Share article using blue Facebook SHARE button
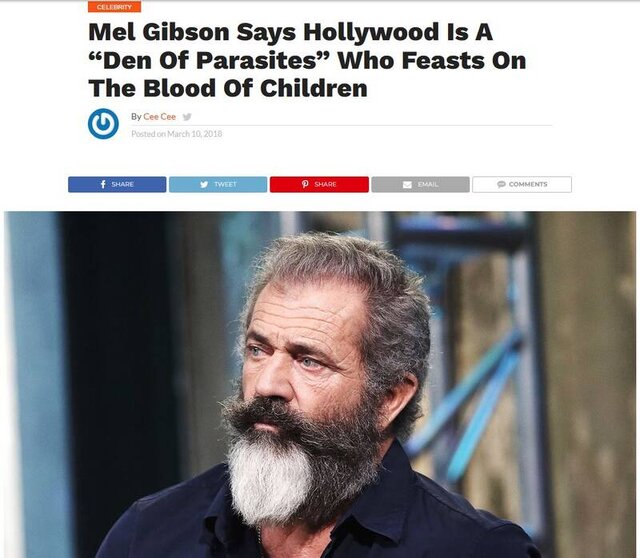 117,184
